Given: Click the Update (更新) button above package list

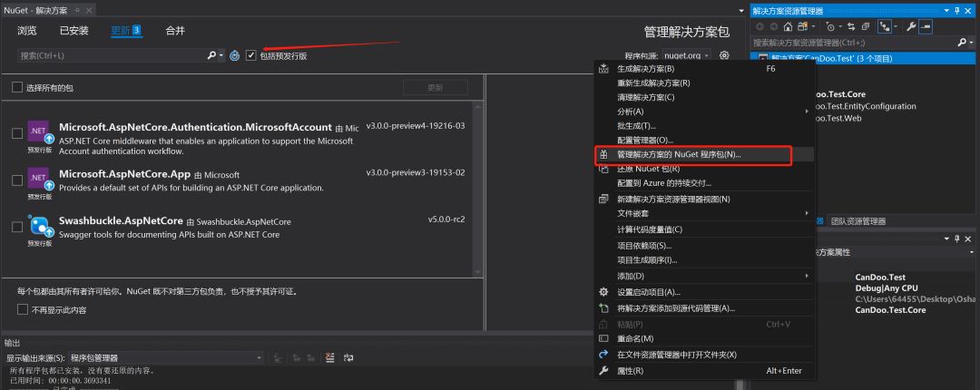Looking at the screenshot, I should pyautogui.click(x=436, y=87).
